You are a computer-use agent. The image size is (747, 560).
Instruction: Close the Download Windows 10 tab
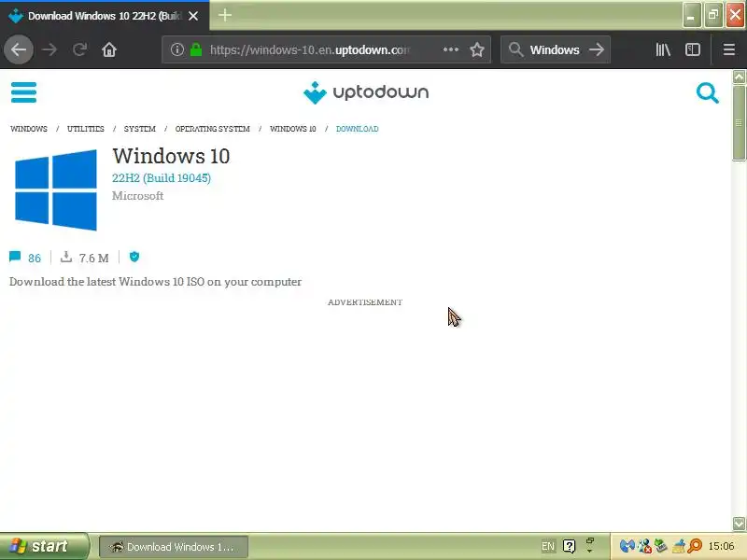[x=193, y=16]
